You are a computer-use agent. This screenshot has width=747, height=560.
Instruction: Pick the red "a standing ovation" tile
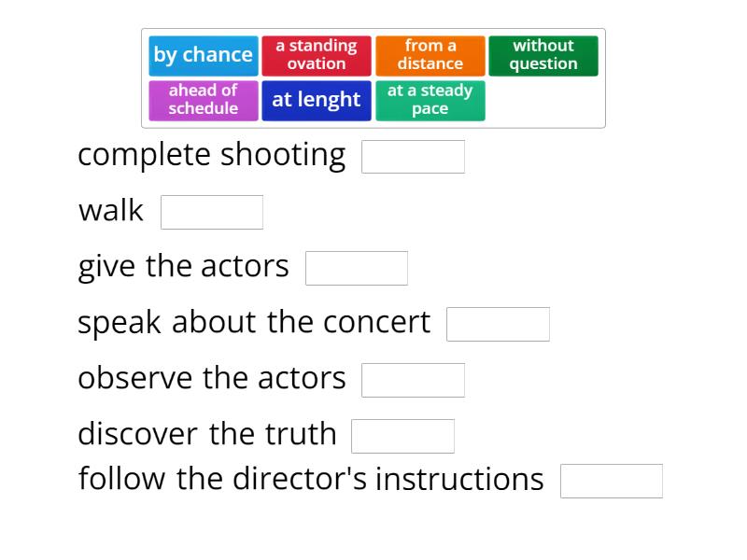point(317,55)
